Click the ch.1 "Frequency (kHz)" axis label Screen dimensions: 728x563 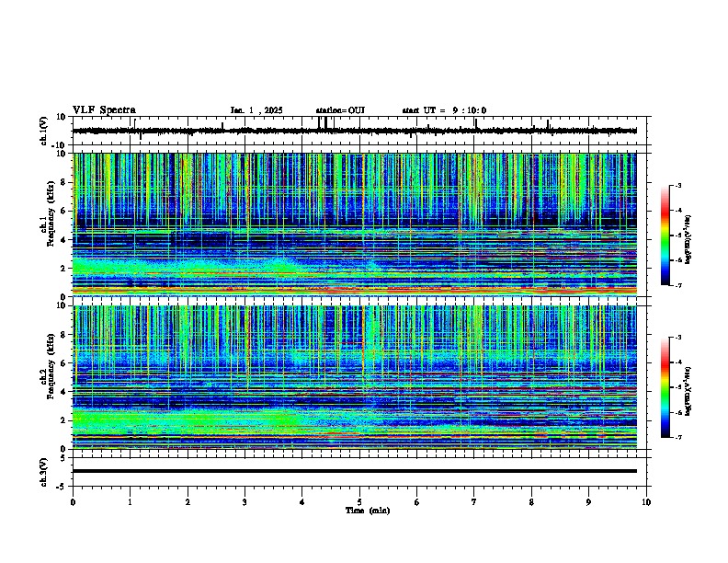pyautogui.click(x=51, y=213)
